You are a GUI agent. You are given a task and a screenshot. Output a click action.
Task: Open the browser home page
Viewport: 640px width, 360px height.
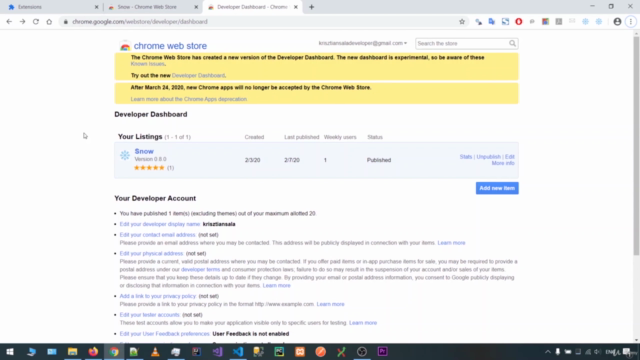click(49, 22)
